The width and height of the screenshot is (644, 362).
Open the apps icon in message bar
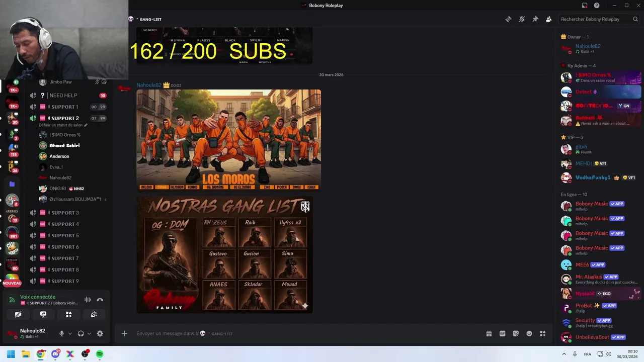click(543, 333)
